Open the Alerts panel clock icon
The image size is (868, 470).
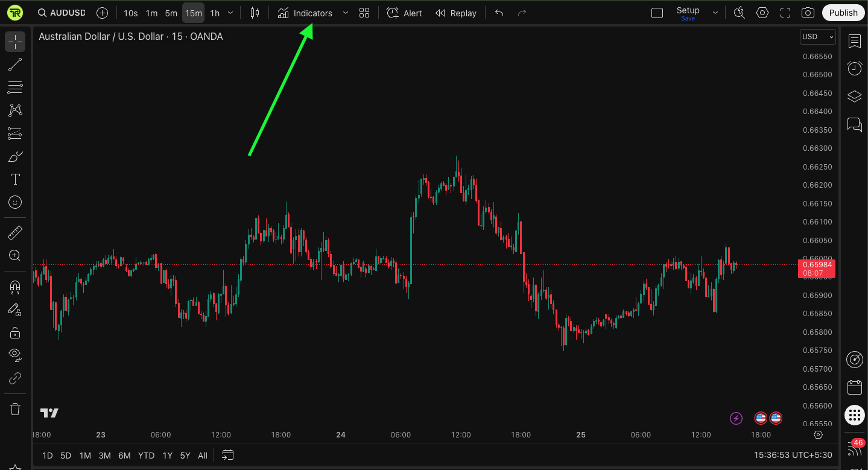pyautogui.click(x=854, y=68)
